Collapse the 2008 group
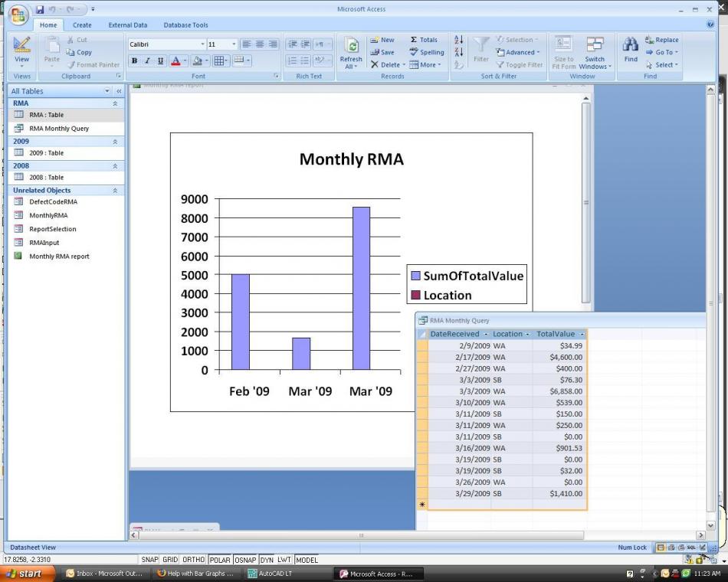The image size is (728, 582). pos(115,166)
